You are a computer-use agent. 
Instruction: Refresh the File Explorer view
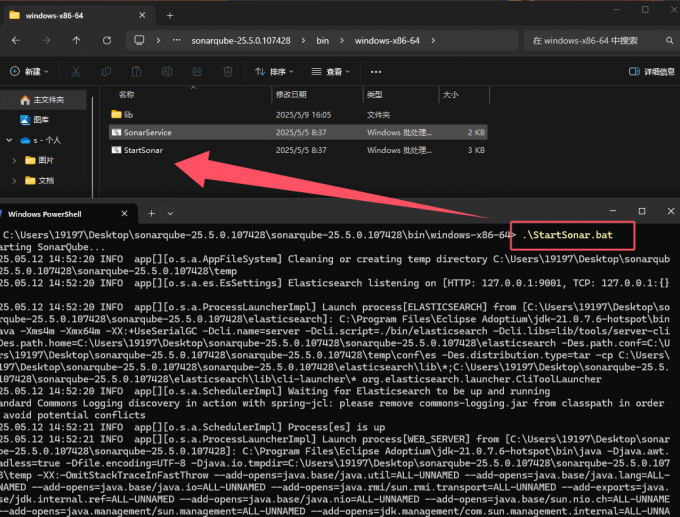107,40
